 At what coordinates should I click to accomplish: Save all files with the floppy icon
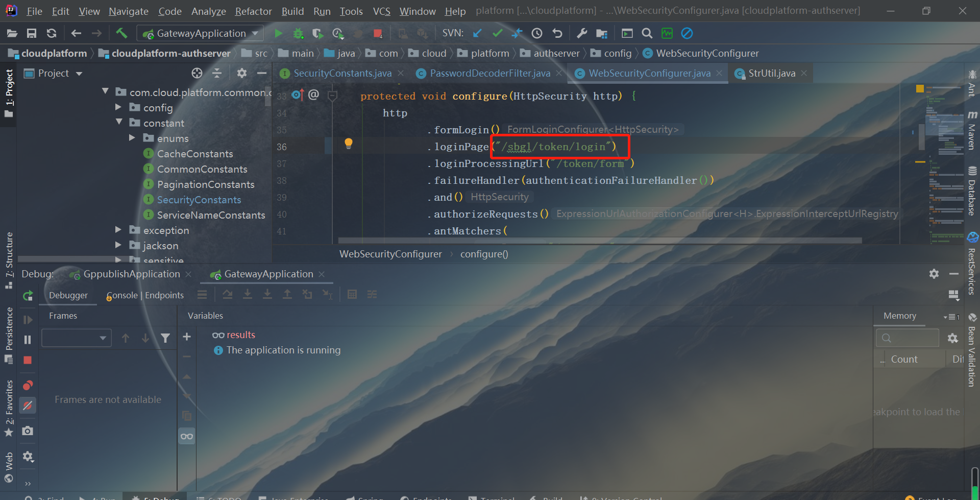[32, 33]
